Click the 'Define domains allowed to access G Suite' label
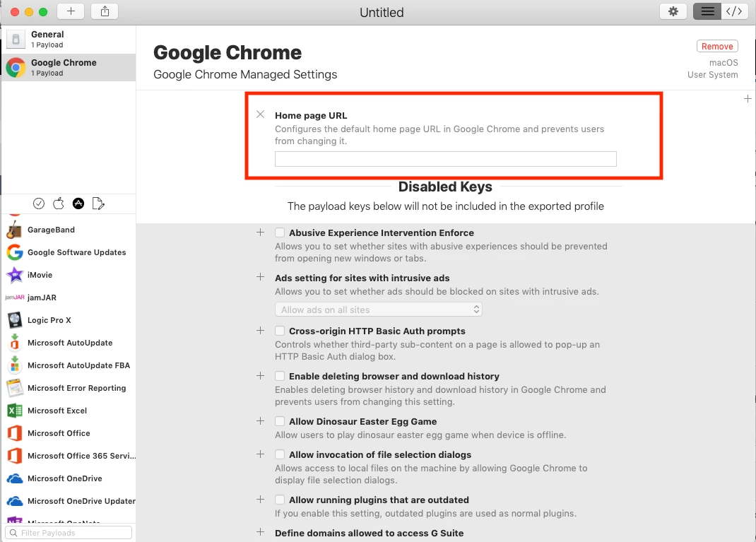Viewport: 756px width, 542px height. tap(370, 533)
